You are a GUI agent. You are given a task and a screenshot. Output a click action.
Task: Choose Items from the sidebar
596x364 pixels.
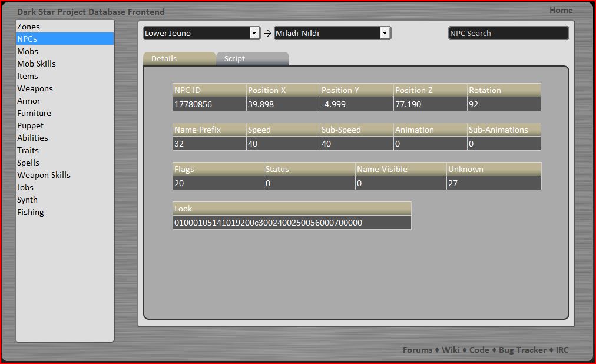click(x=28, y=76)
